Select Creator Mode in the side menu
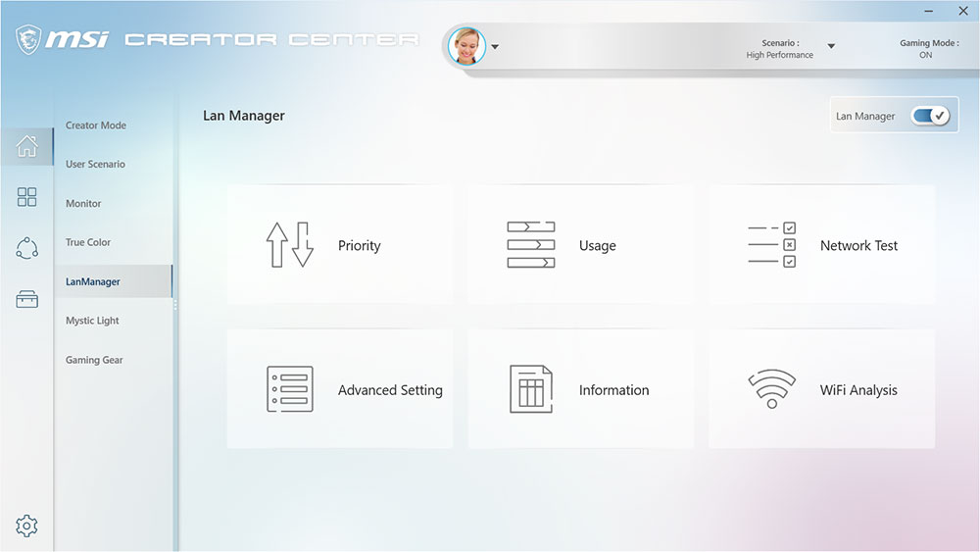The image size is (980, 552). (x=96, y=125)
